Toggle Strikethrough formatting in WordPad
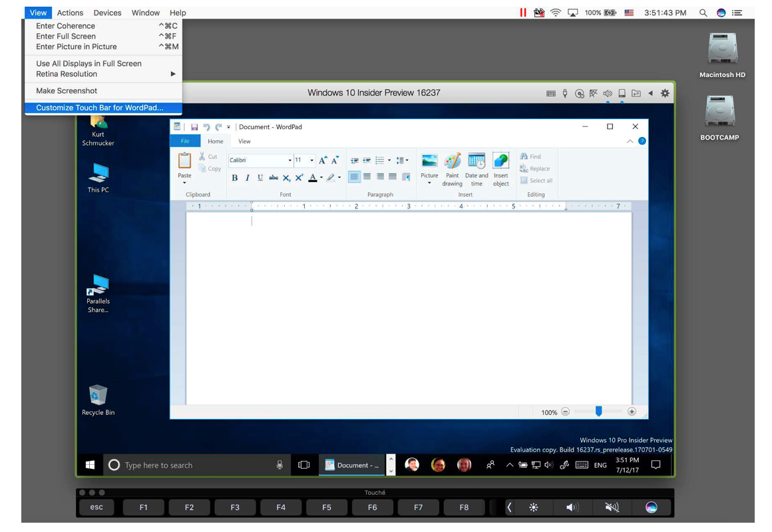 274,178
